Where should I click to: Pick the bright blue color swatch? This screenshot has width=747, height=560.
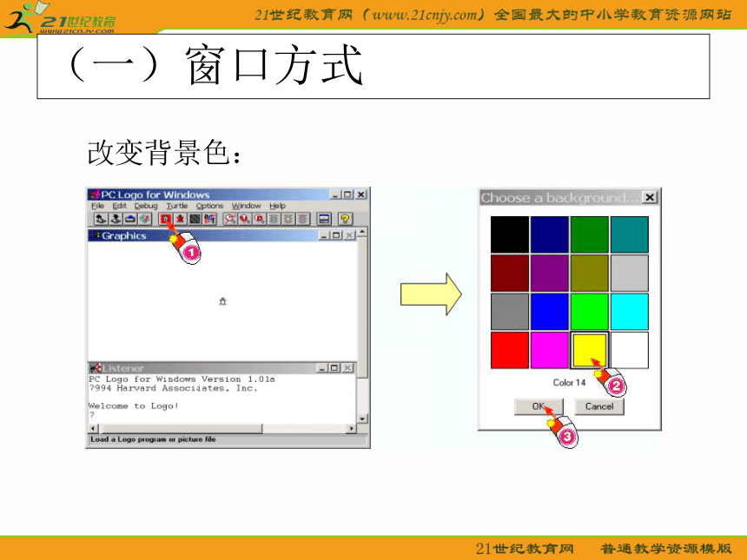pyautogui.click(x=550, y=312)
